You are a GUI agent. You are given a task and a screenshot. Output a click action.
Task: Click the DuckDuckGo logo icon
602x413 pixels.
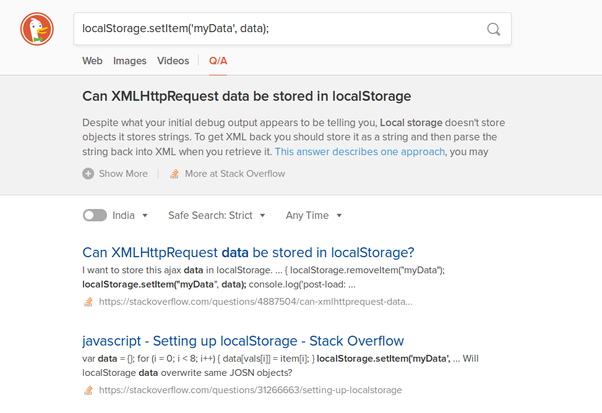(x=38, y=31)
